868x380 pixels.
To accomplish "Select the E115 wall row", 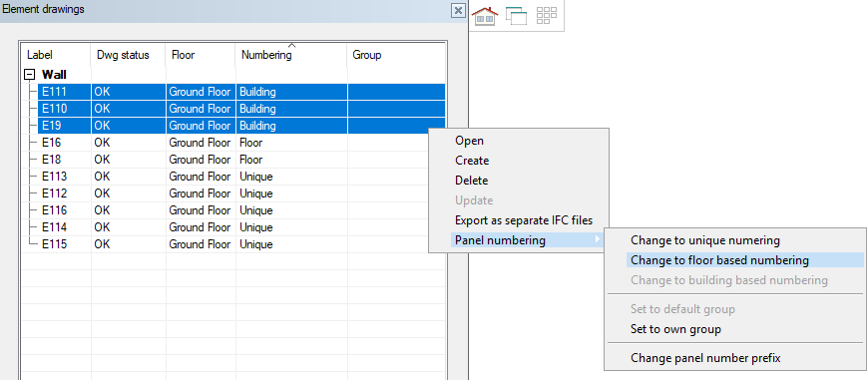I will [x=233, y=244].
